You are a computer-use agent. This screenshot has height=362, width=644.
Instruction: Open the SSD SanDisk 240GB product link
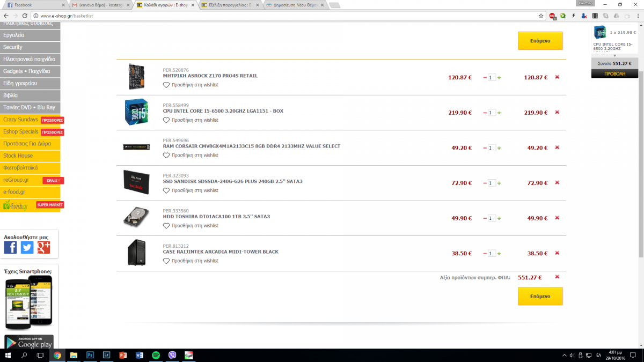[233, 181]
